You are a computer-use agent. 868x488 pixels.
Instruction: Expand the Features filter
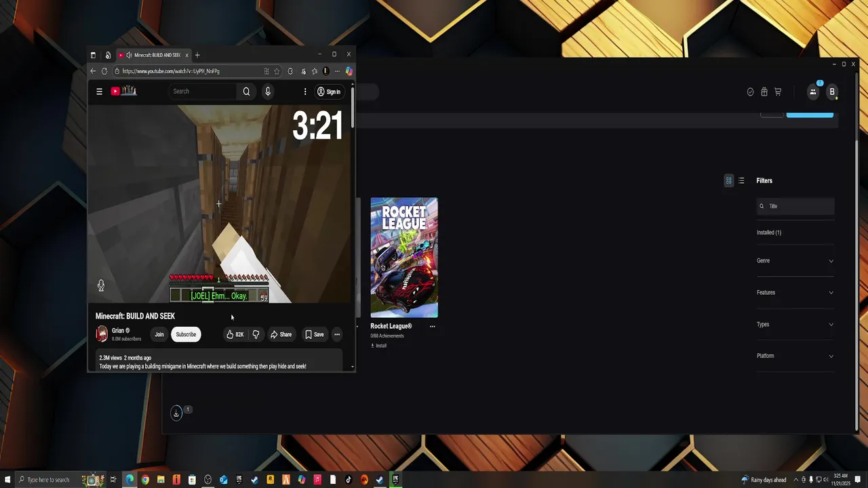point(795,293)
